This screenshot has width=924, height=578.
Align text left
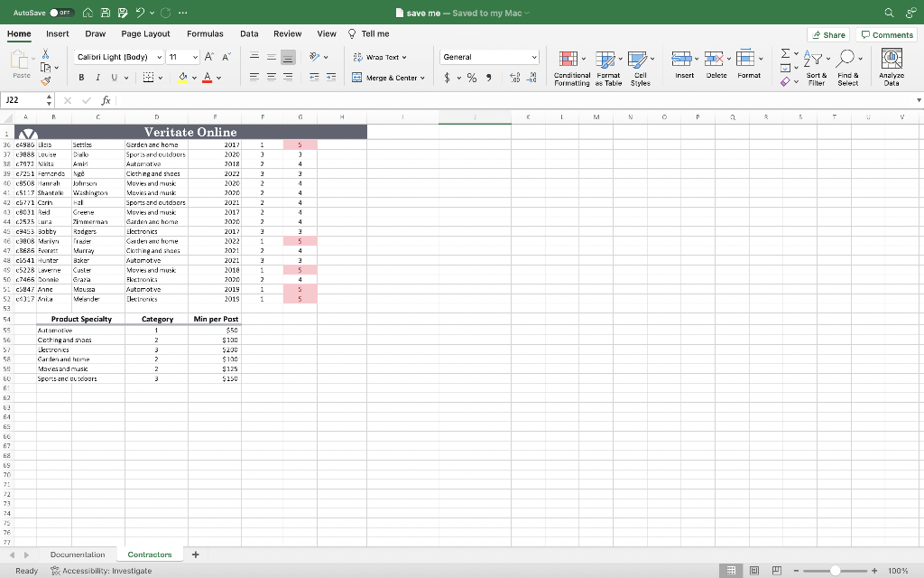point(254,78)
